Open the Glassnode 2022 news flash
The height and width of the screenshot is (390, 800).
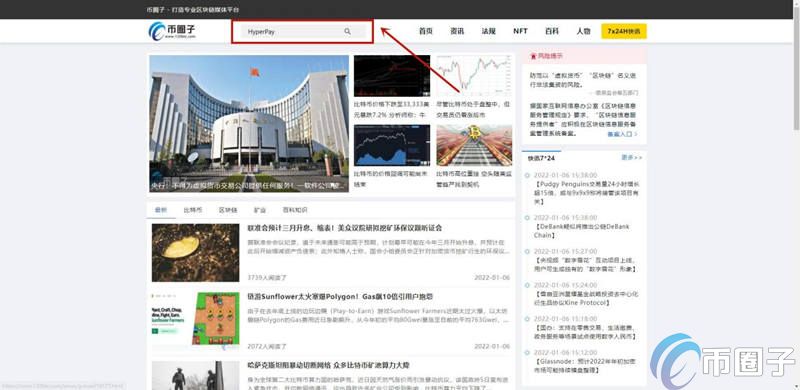click(x=584, y=365)
